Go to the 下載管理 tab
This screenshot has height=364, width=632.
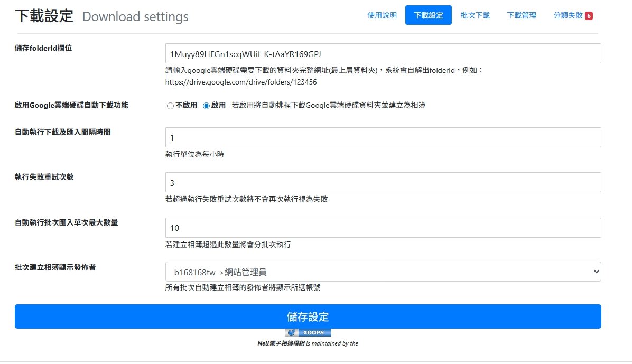point(521,15)
